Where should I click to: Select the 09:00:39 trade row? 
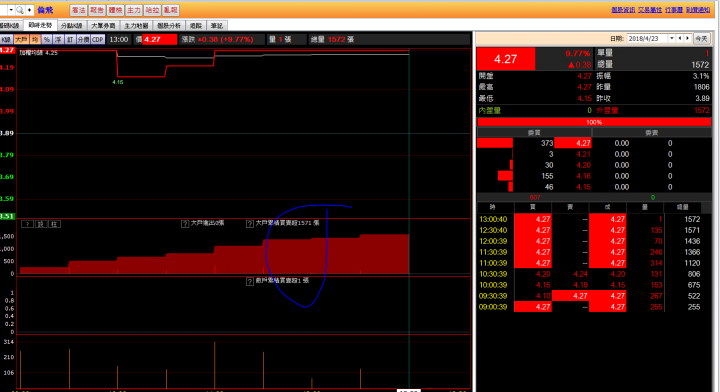594,307
